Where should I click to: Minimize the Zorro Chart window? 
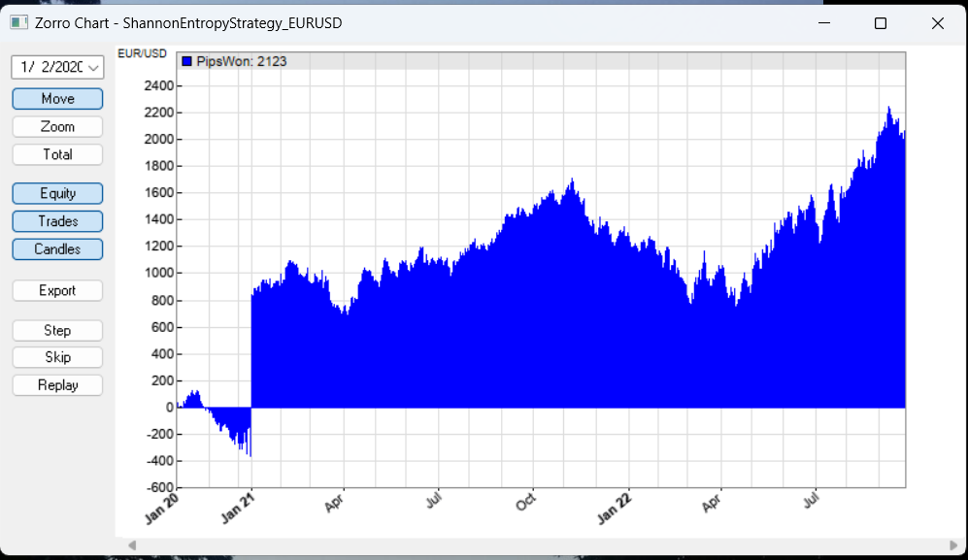[824, 23]
